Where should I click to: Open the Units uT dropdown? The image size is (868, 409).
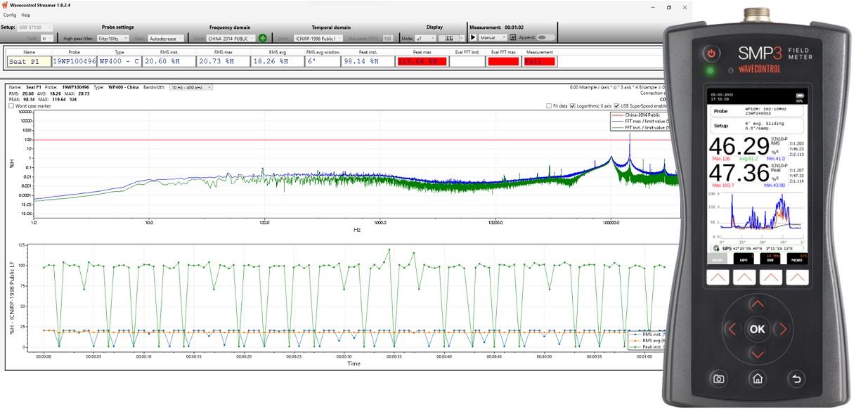(425, 38)
